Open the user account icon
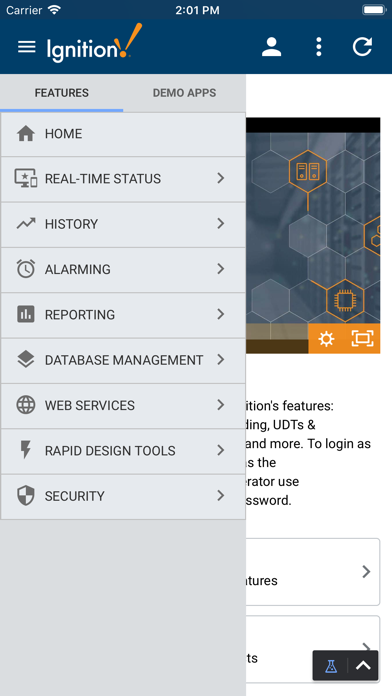This screenshot has width=392, height=696. point(271,47)
